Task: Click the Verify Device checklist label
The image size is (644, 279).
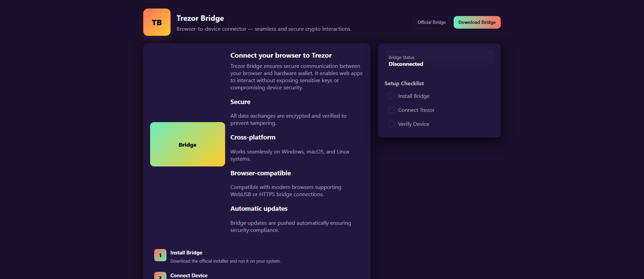Action: 413,124
